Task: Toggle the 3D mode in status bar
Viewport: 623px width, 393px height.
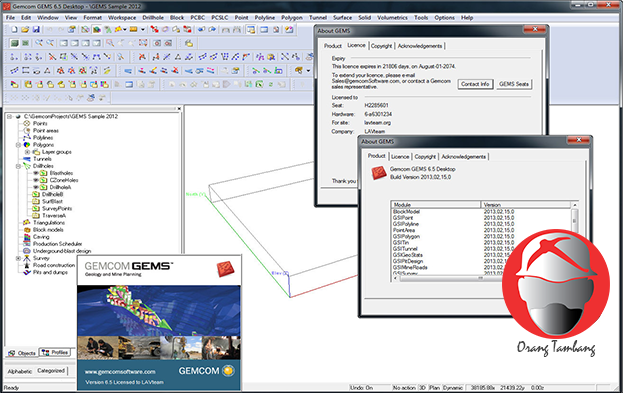Action: point(422,387)
